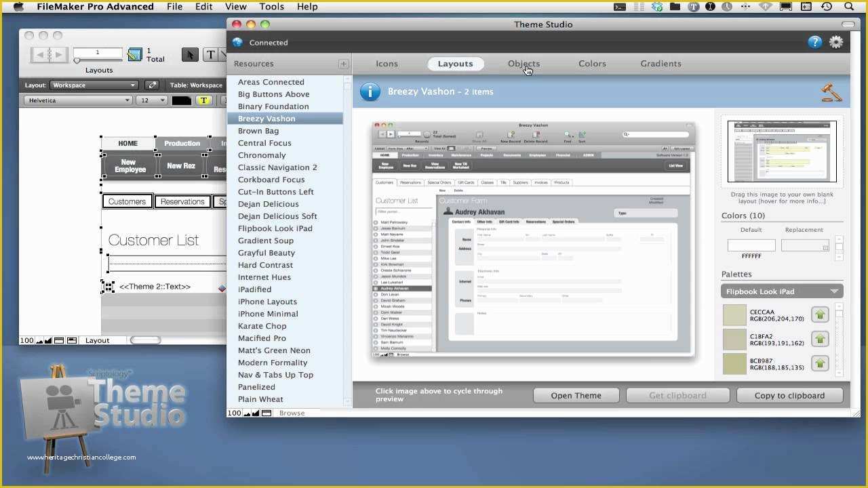Switch to the Icons tab
Image resolution: width=868 pixels, height=488 pixels.
point(387,64)
